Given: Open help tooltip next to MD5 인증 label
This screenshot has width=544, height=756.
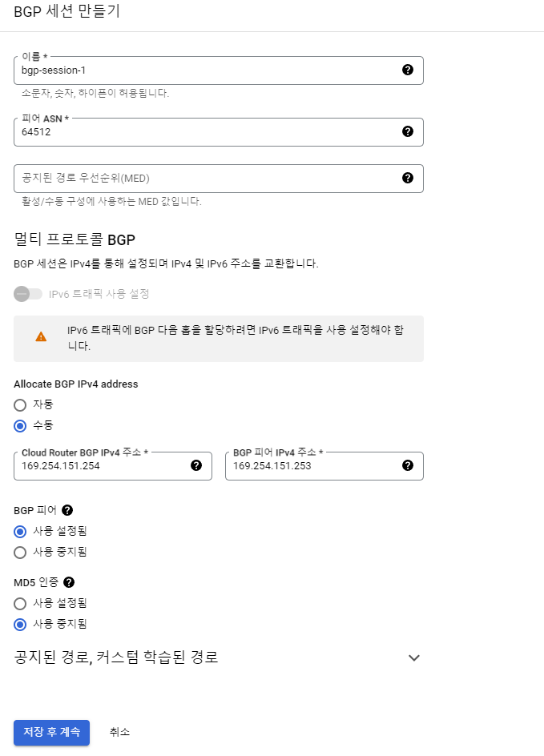Looking at the screenshot, I should 69,582.
